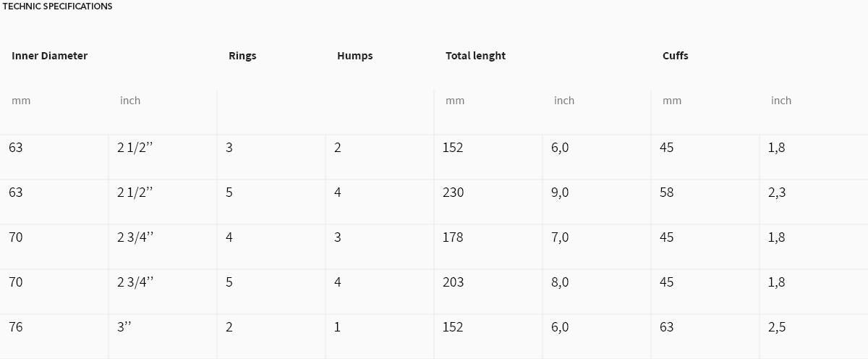
Task: Click the 7,0 inch length cell
Action: click(560, 238)
